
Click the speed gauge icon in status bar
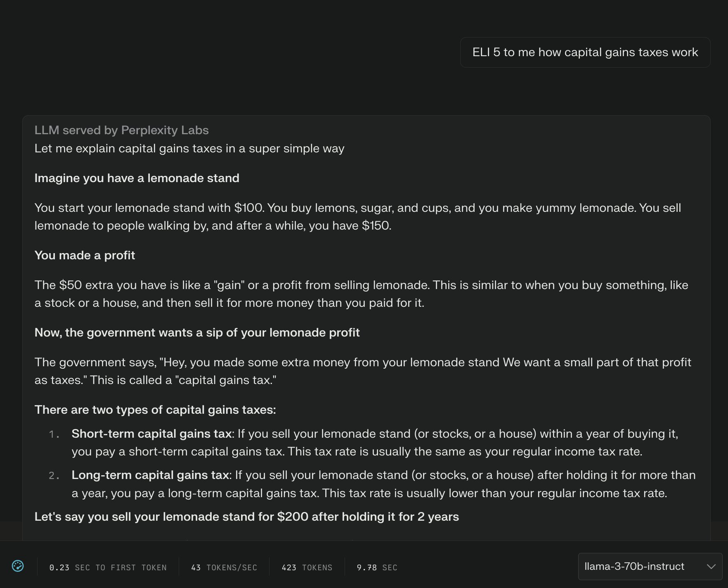click(18, 566)
